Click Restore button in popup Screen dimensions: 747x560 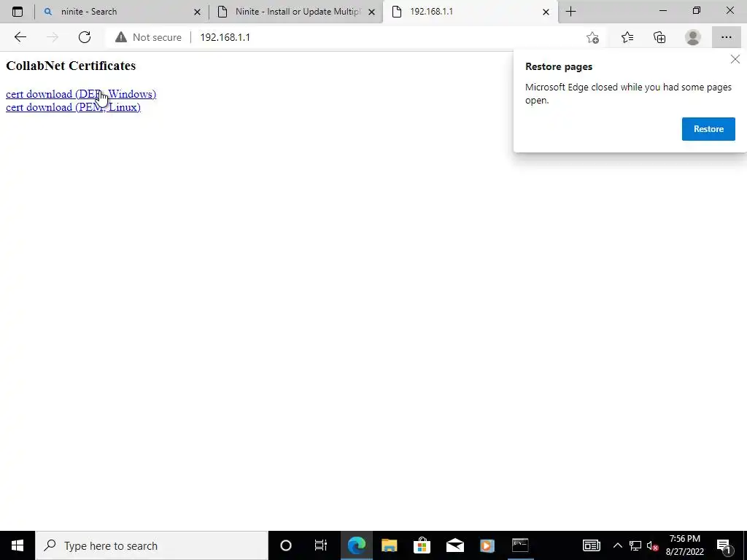708,129
